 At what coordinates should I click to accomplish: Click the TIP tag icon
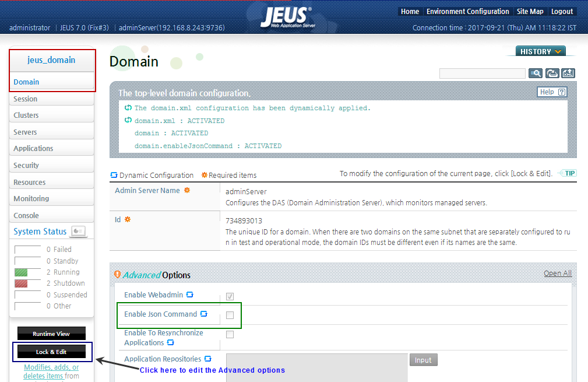[568, 173]
